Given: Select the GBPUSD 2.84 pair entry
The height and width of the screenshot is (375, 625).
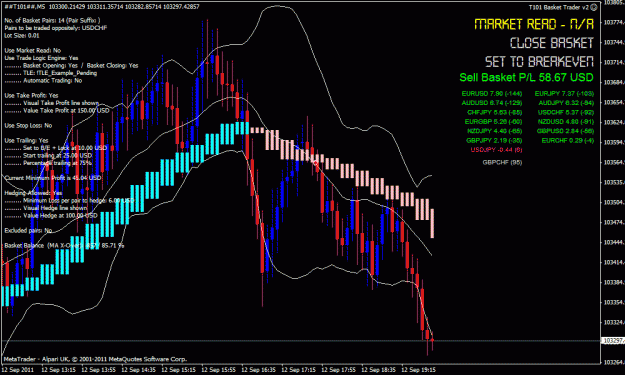Looking at the screenshot, I should 565,131.
